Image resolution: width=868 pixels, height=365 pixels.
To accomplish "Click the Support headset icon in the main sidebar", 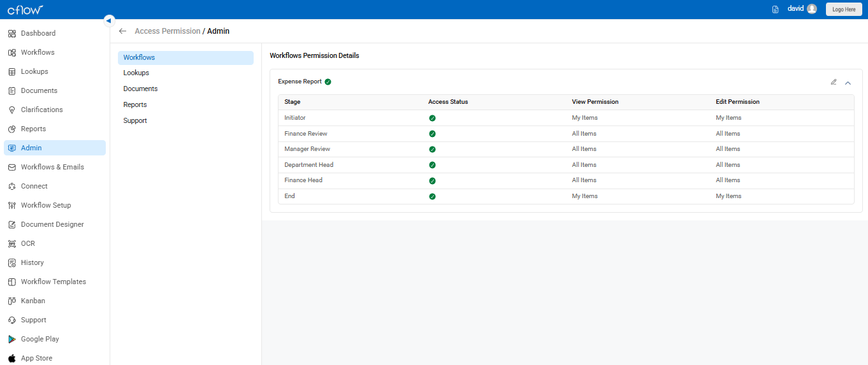I will click(x=12, y=320).
